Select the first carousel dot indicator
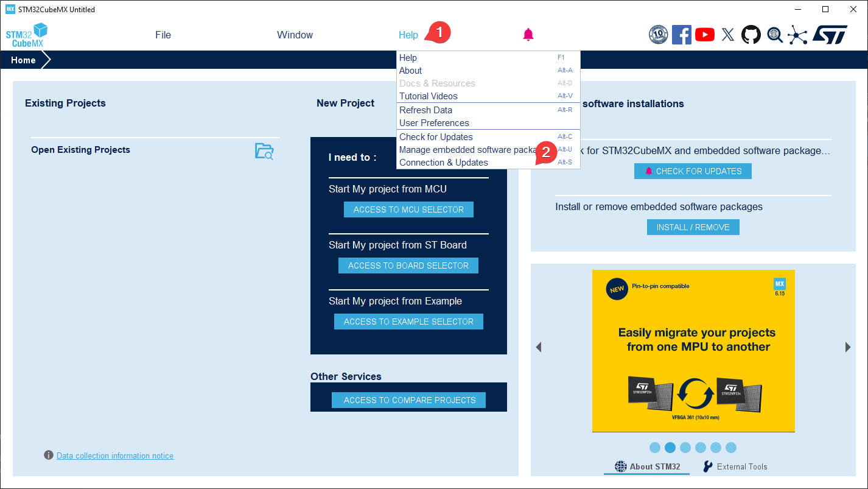This screenshot has height=489, width=868. point(655,448)
